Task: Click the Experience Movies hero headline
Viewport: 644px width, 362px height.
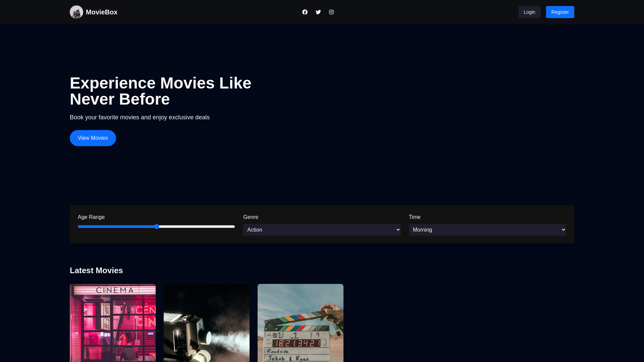Action: pos(160,91)
